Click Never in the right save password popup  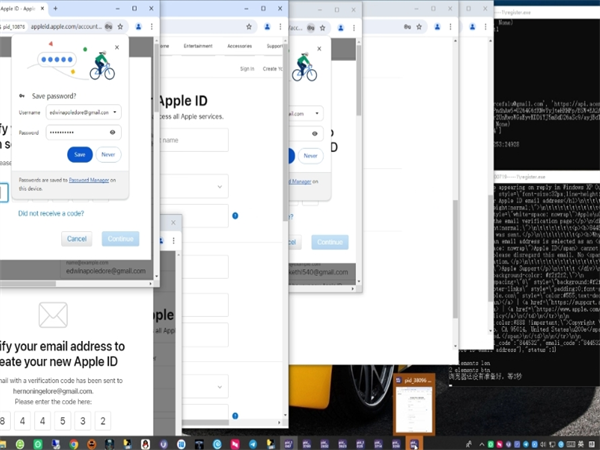310,156
